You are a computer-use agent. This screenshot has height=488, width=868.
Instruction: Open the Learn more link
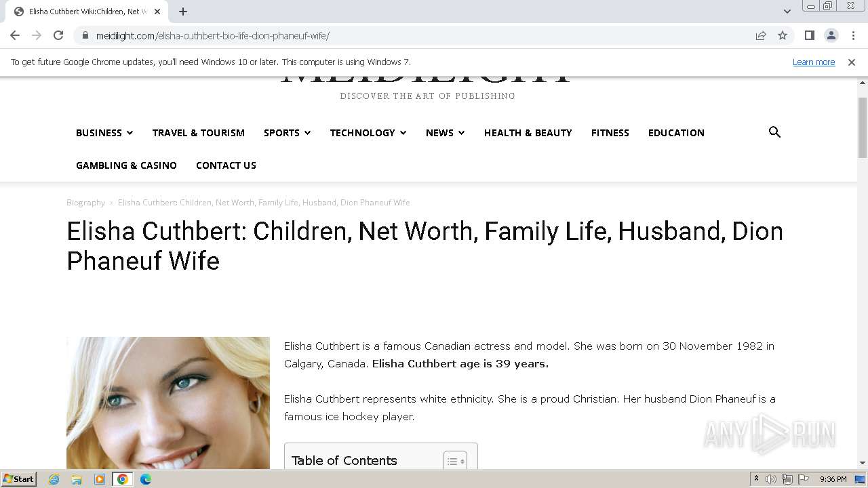(x=814, y=62)
